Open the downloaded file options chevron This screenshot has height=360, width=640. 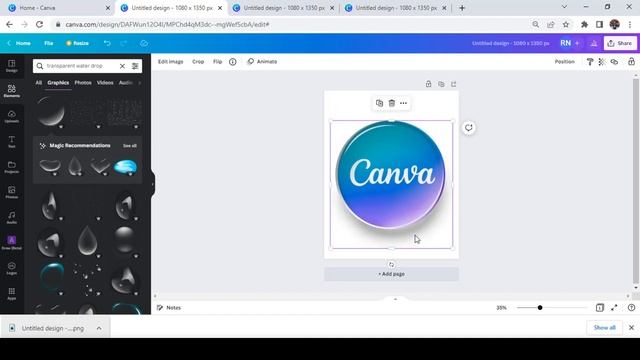pos(99,328)
